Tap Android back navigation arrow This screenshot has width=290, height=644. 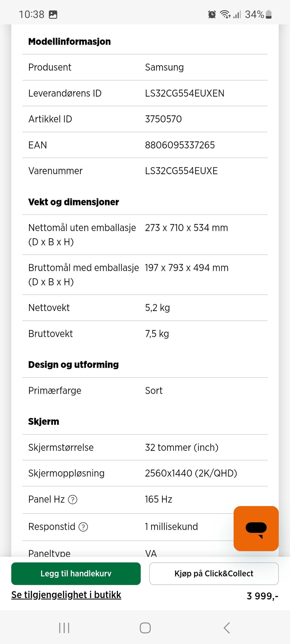point(227,628)
